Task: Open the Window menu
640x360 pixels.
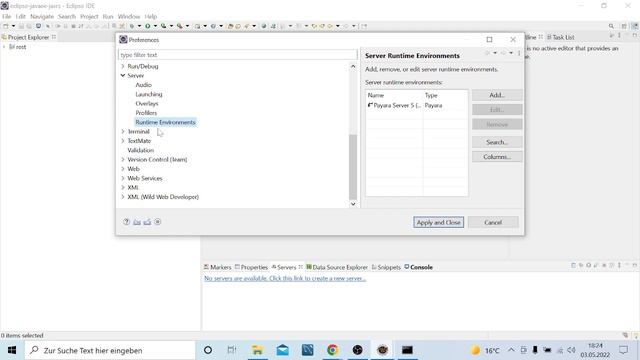Action: coord(129,16)
